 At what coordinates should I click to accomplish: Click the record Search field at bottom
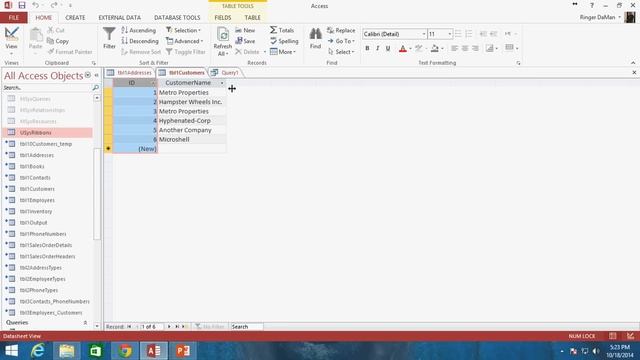tap(247, 327)
